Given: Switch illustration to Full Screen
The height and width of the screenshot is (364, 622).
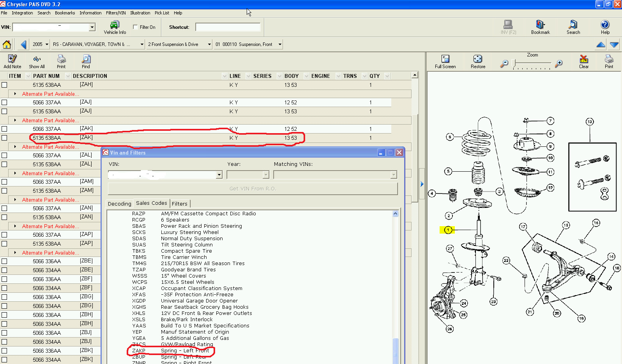Looking at the screenshot, I should point(445,62).
